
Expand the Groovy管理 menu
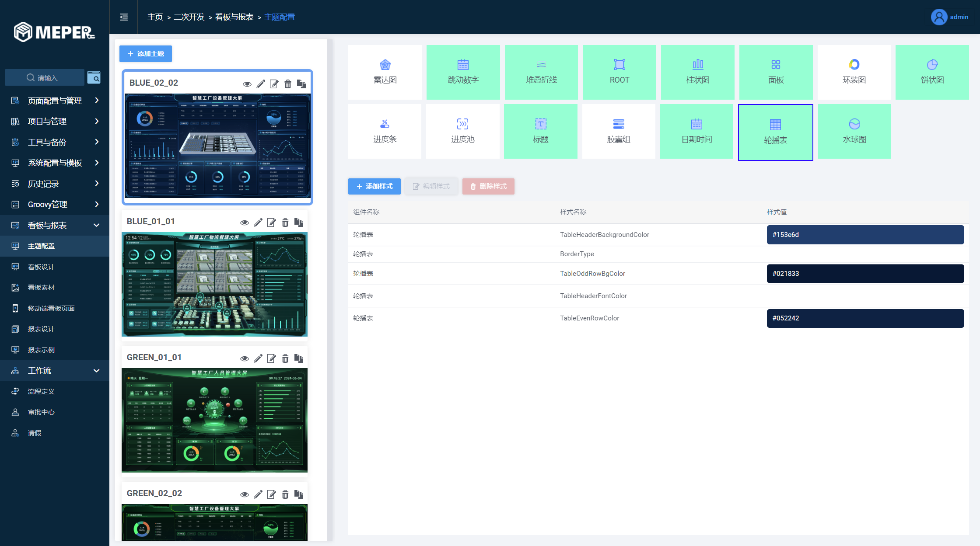pos(55,204)
